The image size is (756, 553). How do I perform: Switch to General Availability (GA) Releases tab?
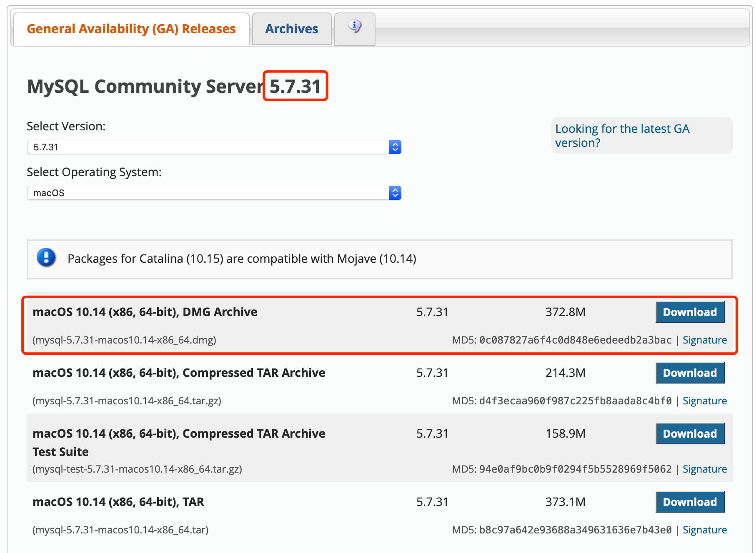131,29
